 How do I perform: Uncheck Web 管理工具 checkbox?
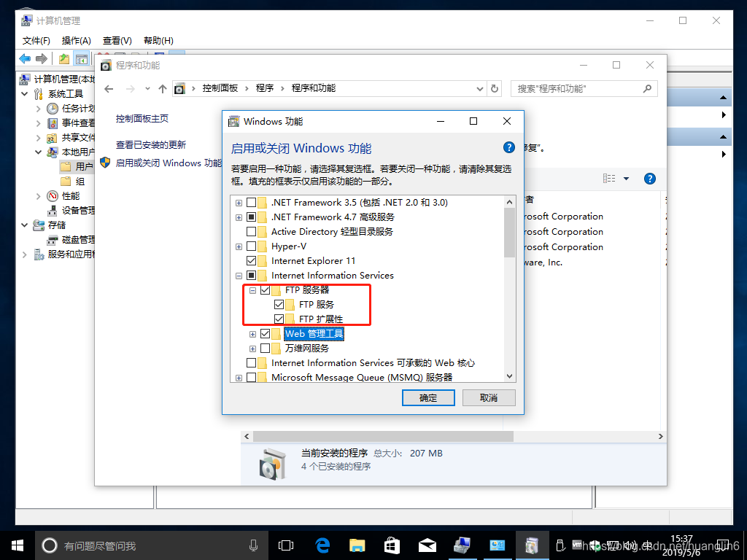click(266, 334)
